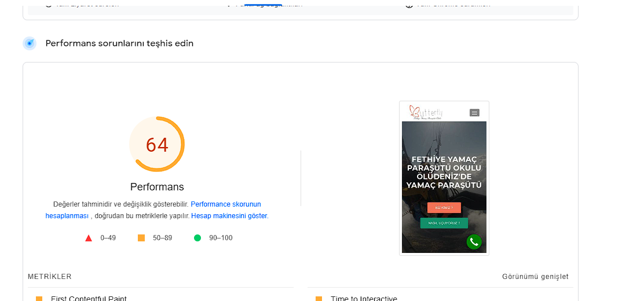Click orange square beside First Contentful Paint
The width and height of the screenshot is (644, 301).
[x=39, y=299]
